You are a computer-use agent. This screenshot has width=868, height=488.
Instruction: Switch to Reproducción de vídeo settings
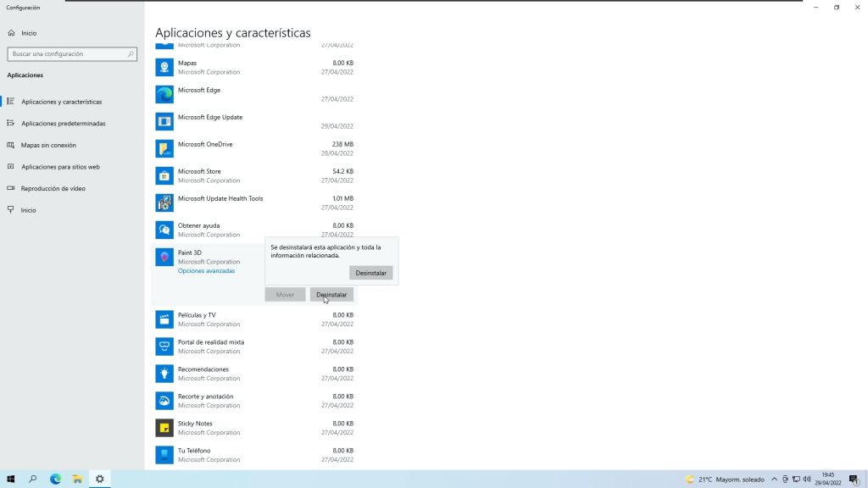click(x=53, y=188)
